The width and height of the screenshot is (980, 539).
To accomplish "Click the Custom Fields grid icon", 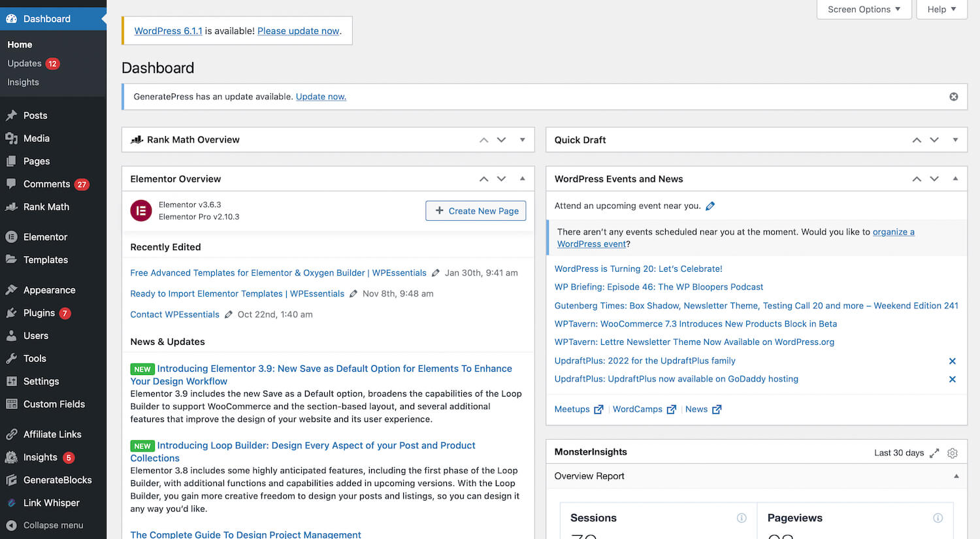I will click(x=12, y=404).
